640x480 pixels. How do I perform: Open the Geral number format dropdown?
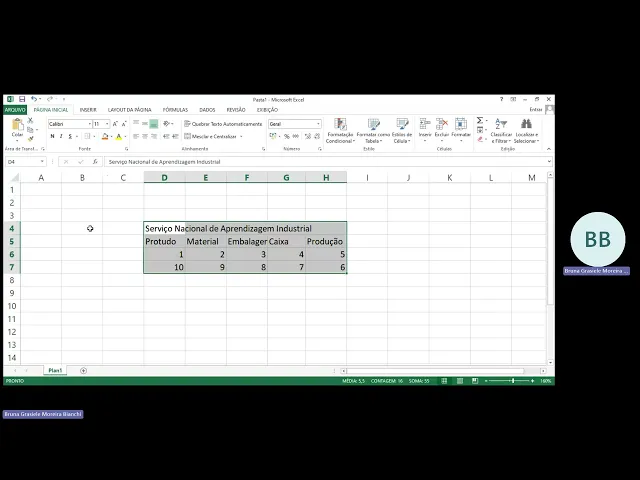318,124
